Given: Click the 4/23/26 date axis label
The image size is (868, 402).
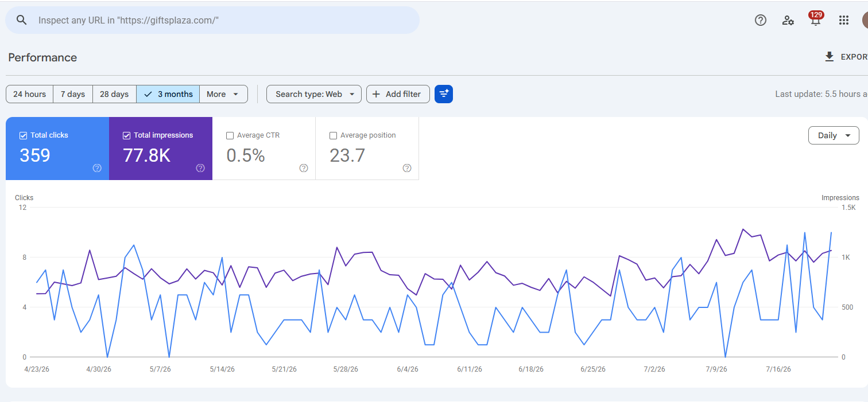Looking at the screenshot, I should click(37, 369).
